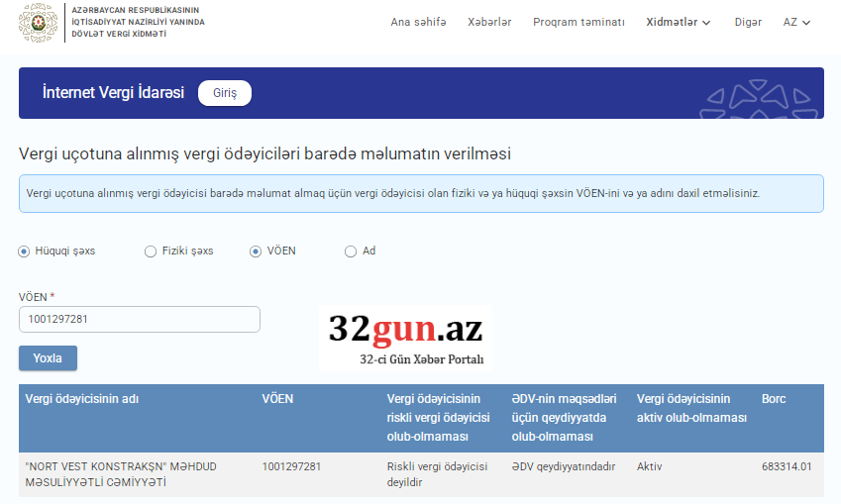Choose the Ad search radio option
This screenshot has height=504, width=841.
(351, 251)
